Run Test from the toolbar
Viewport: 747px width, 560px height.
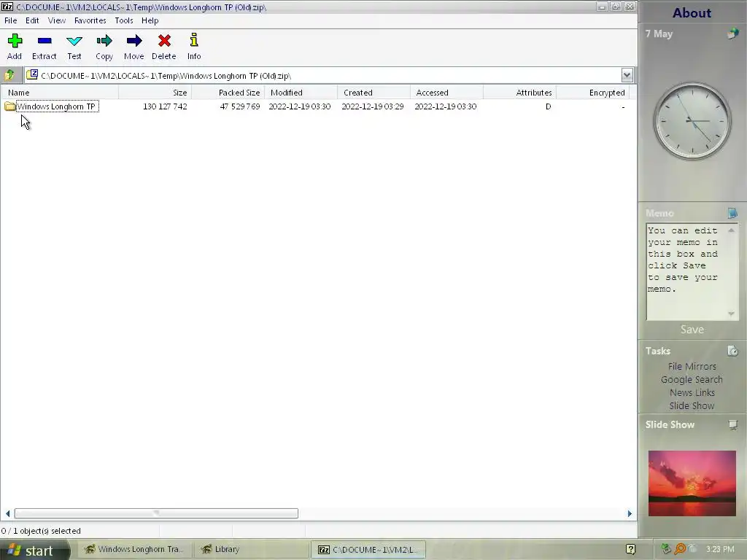(x=74, y=41)
